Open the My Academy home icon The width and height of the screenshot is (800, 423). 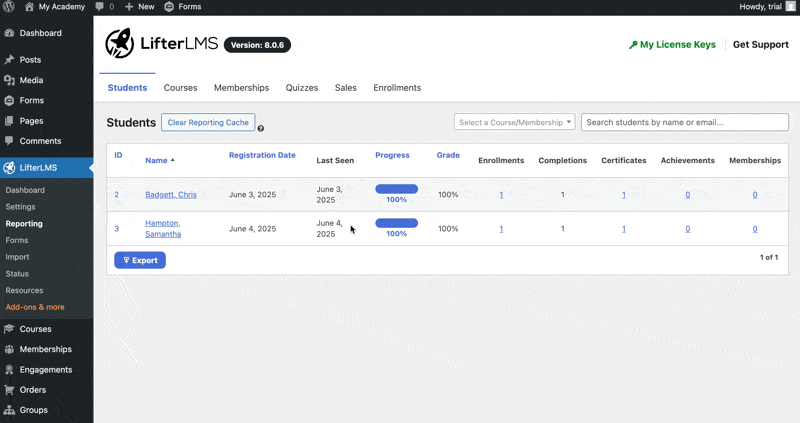29,7
